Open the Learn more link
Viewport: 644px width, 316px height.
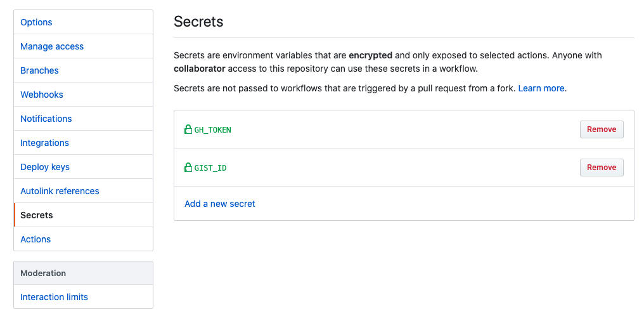(541, 88)
